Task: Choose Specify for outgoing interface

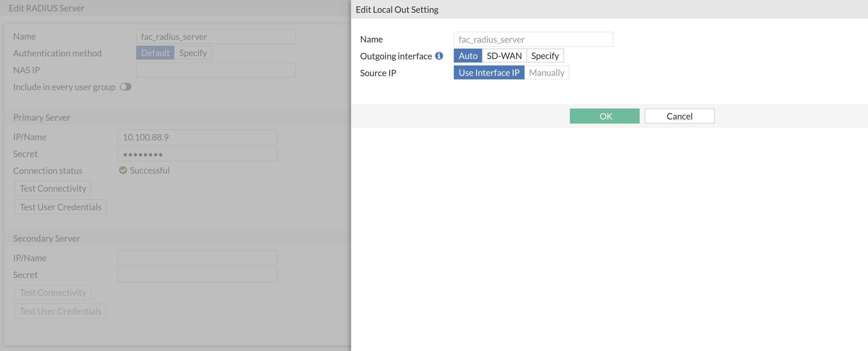Action: (545, 56)
